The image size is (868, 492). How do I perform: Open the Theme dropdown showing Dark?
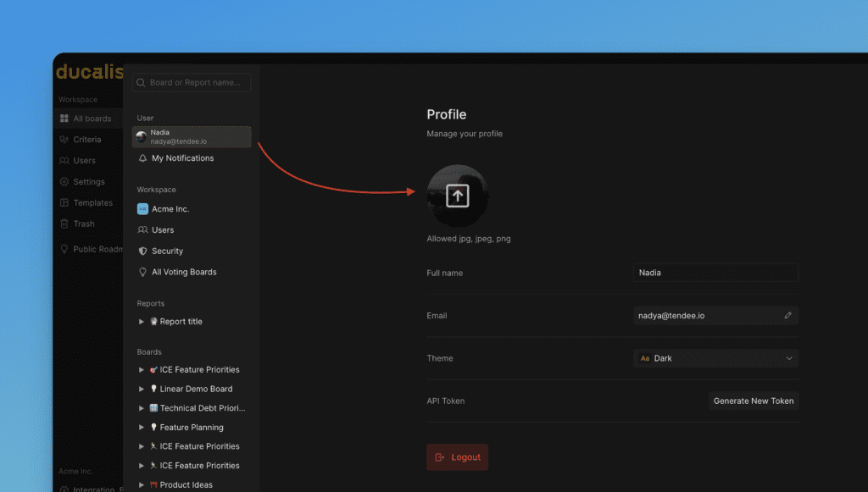(x=715, y=358)
